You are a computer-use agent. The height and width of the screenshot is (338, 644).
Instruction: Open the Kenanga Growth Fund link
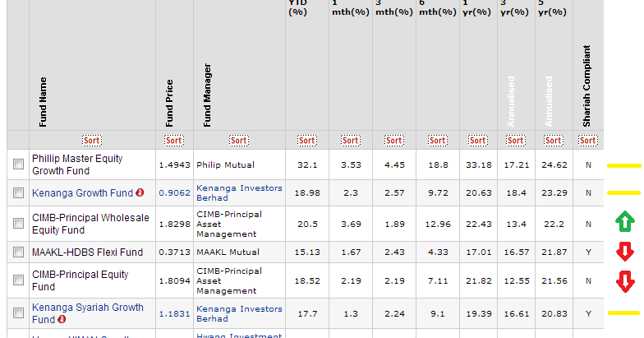(82, 192)
